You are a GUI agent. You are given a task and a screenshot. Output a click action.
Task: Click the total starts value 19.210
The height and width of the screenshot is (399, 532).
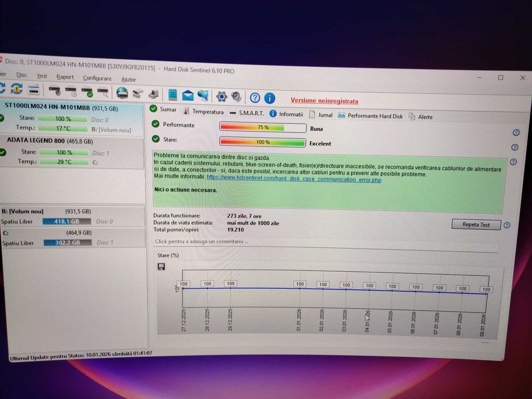[235, 230]
